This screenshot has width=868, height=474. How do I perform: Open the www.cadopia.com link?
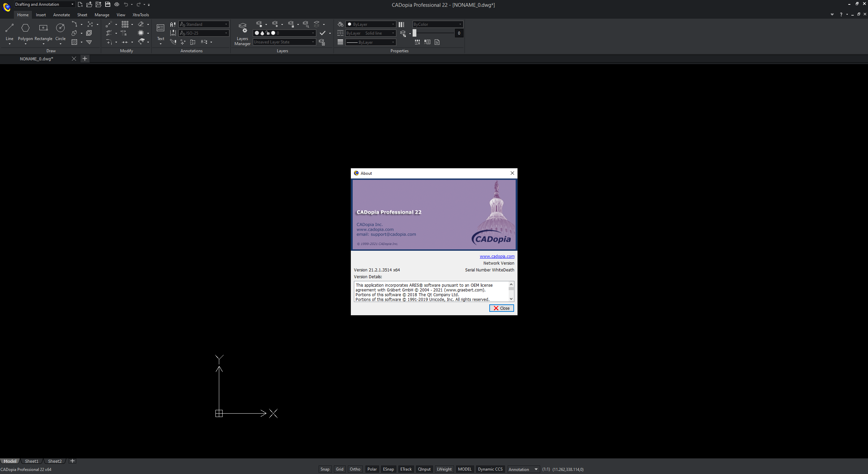(497, 256)
